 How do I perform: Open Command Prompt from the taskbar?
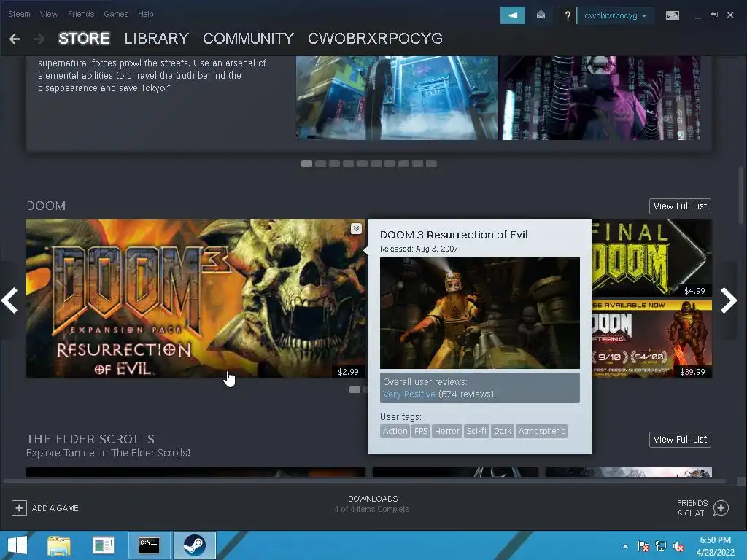[x=149, y=545]
